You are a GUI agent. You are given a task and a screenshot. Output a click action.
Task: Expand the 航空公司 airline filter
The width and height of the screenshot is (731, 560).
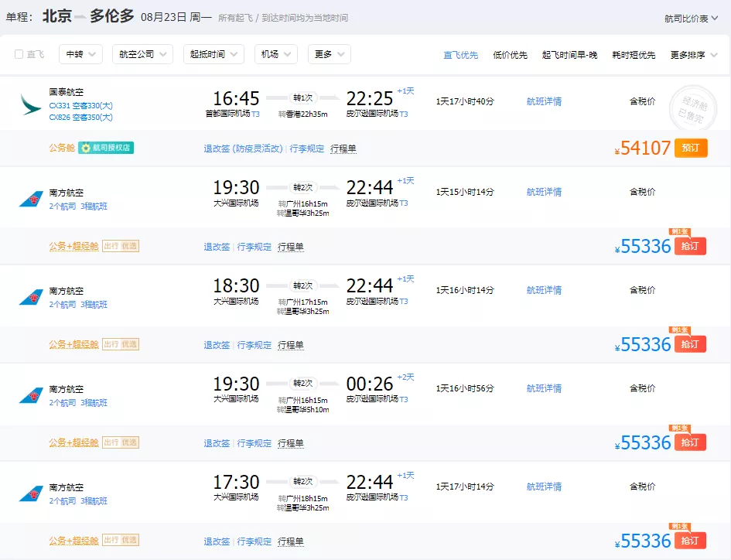click(142, 54)
